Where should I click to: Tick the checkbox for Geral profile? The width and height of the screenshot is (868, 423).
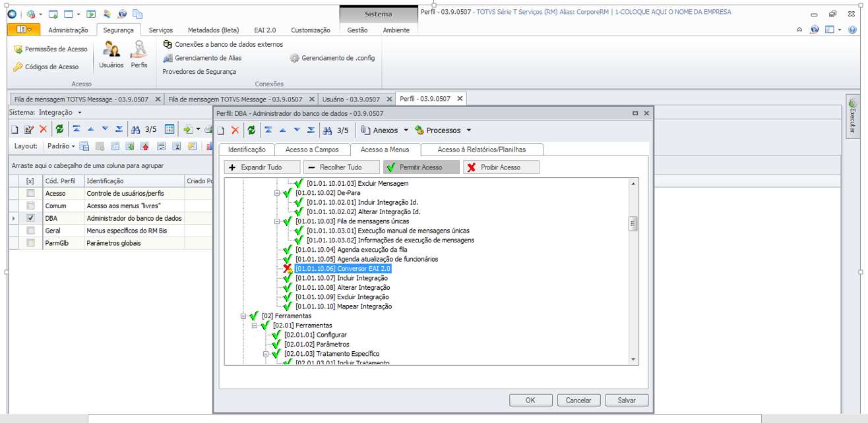(x=30, y=231)
